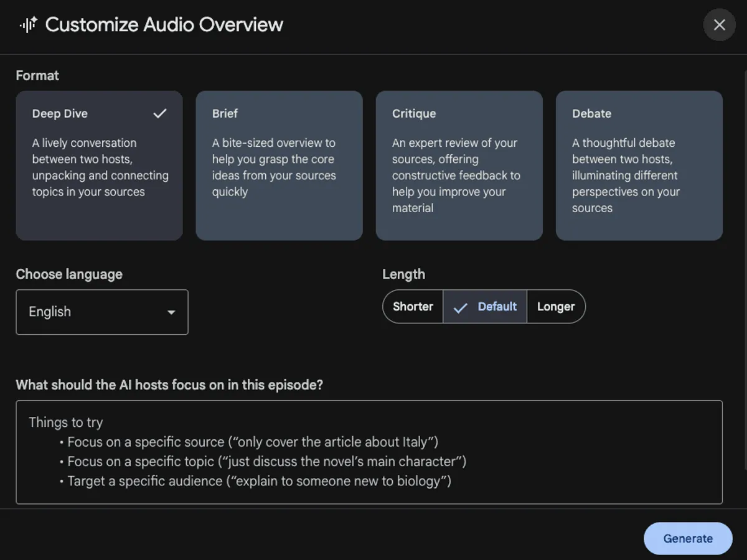Open the English language dropdown
747x560 pixels.
pyautogui.click(x=101, y=312)
